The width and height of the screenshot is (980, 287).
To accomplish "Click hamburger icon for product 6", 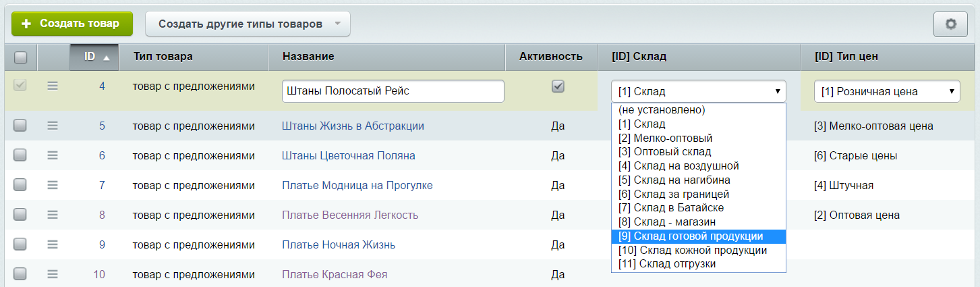I will (53, 155).
